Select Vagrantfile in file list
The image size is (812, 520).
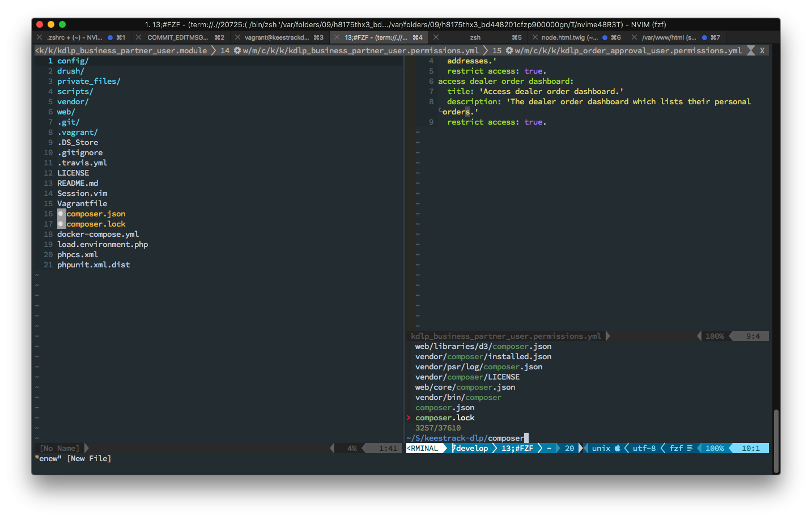pyautogui.click(x=82, y=203)
